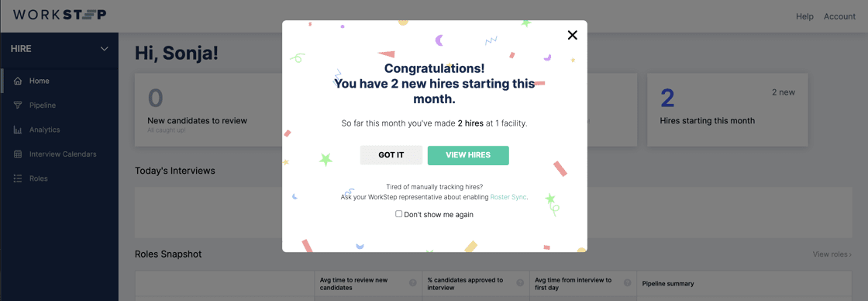Click the GOT IT button
Image resolution: width=868 pixels, height=301 pixels.
(x=391, y=155)
